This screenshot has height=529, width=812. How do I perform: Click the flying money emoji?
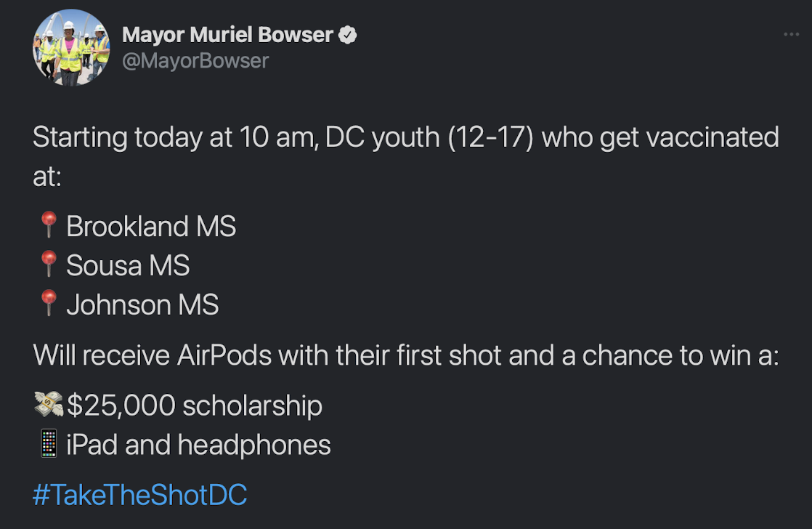tap(49, 405)
